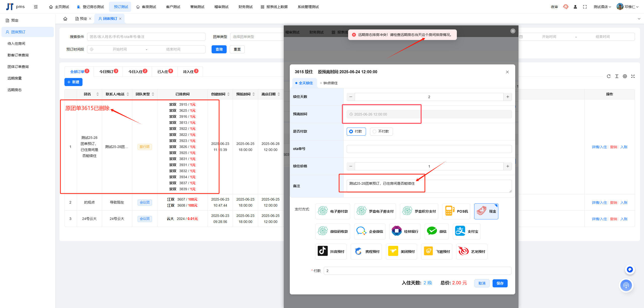Click the table refresh icon
Viewport: 644px width, 308px height.
click(609, 76)
